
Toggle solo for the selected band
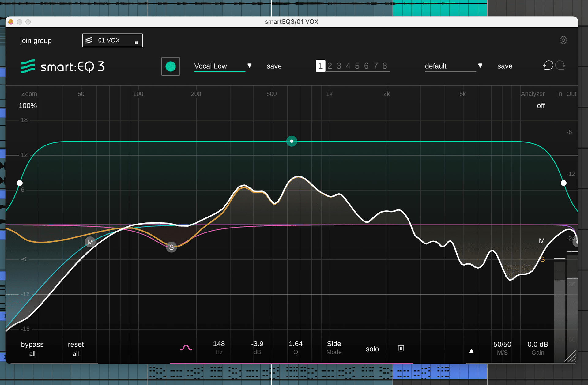coord(372,349)
